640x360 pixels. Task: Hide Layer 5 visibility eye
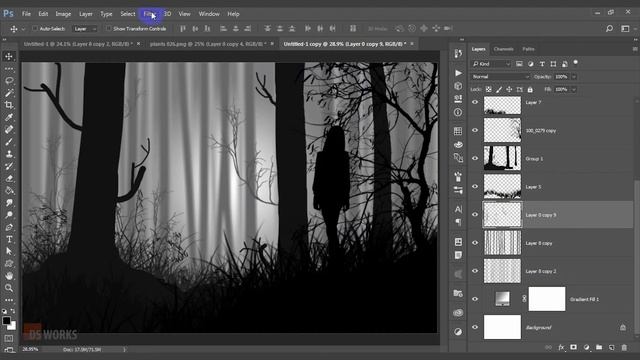(475, 187)
